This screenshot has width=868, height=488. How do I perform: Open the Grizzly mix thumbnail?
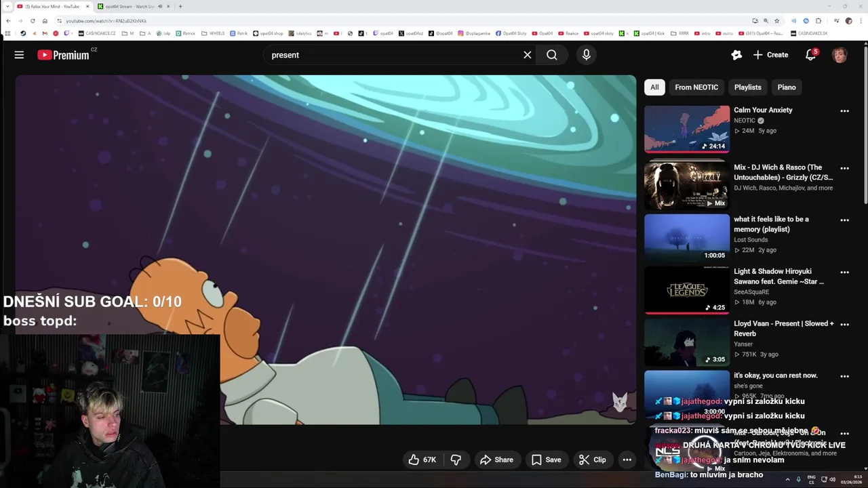point(687,185)
